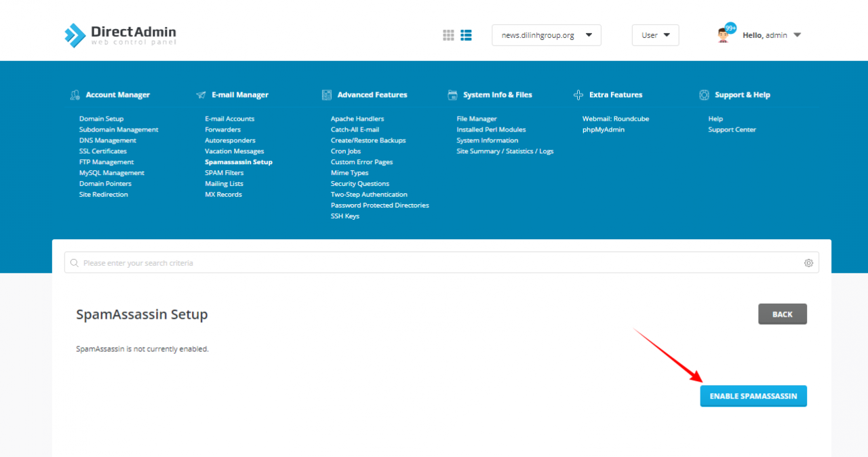Click the SpamAssassin Setup page heading
The width and height of the screenshot is (868, 457).
[x=142, y=315]
